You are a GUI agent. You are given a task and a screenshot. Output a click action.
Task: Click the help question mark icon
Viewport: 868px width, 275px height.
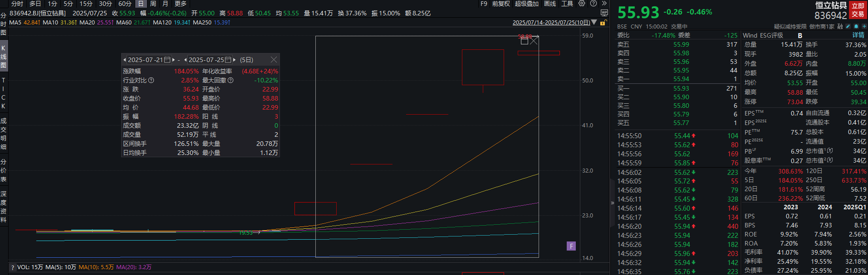593,4
